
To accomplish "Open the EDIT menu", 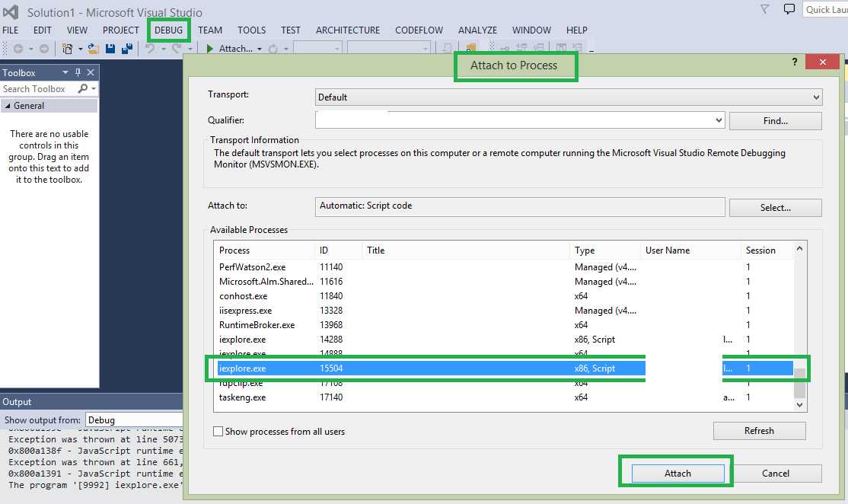I will click(42, 30).
